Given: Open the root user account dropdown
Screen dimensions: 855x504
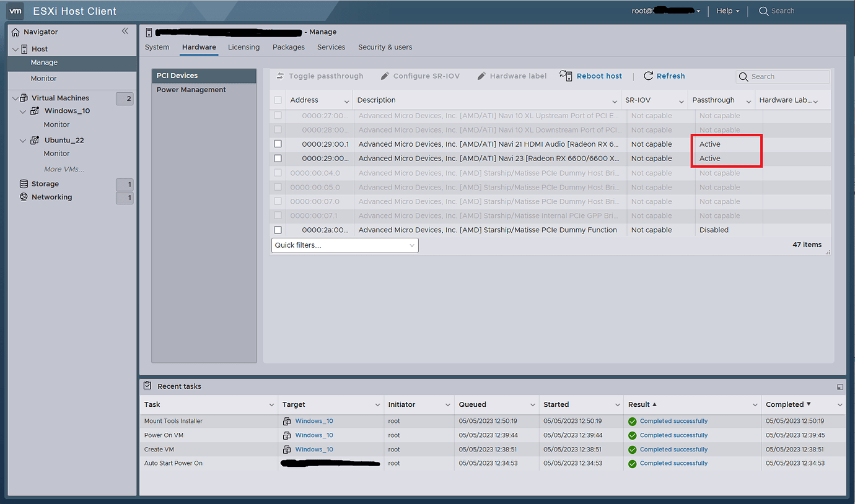Looking at the screenshot, I should [x=666, y=11].
